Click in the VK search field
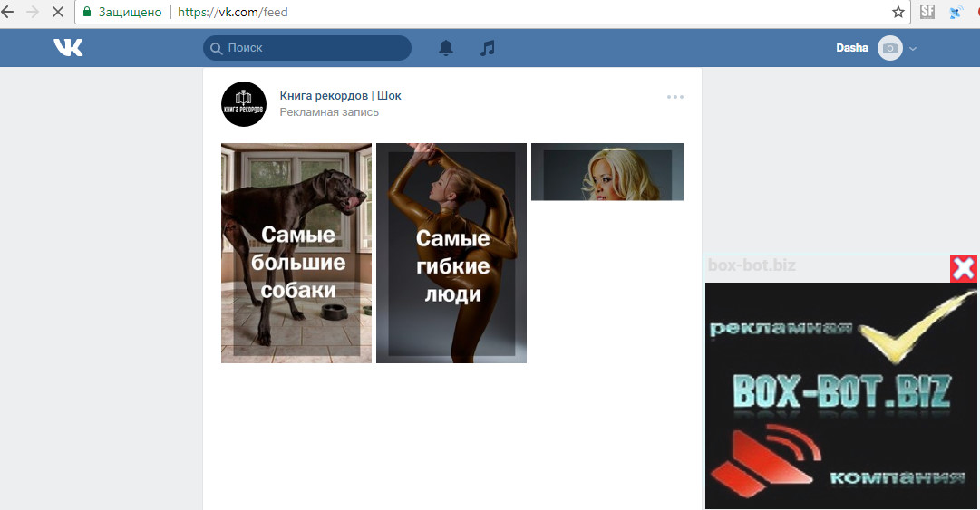 pos(313,48)
